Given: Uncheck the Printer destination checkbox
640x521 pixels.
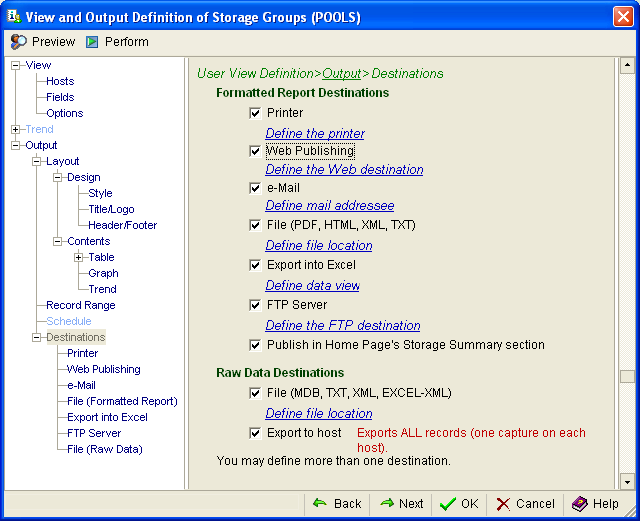Looking at the screenshot, I should click(x=255, y=113).
